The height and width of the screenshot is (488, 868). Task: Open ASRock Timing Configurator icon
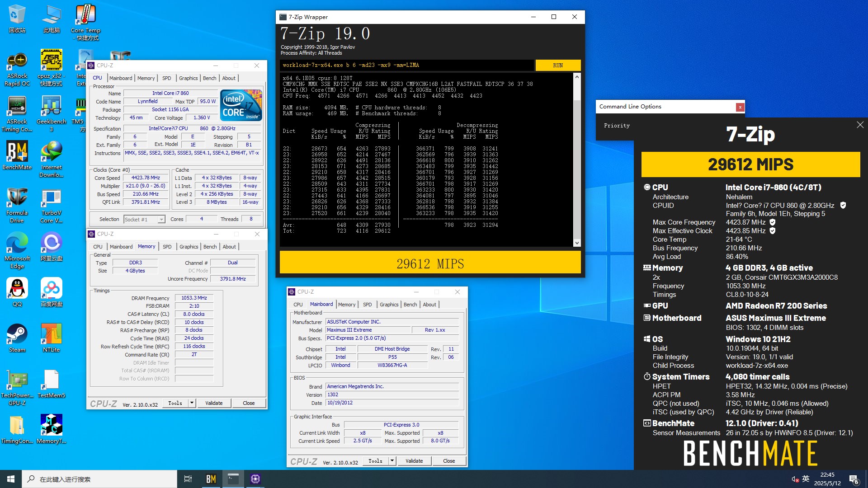[17, 114]
